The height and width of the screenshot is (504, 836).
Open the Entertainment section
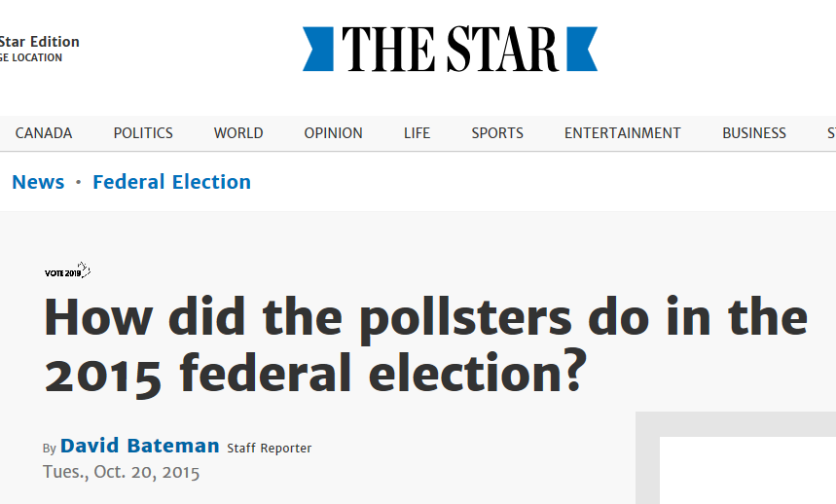(623, 133)
